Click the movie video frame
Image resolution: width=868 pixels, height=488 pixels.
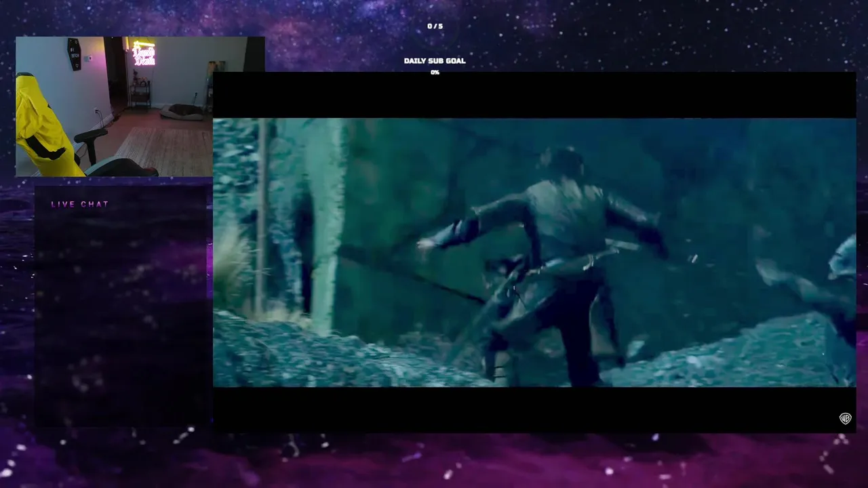(534, 252)
